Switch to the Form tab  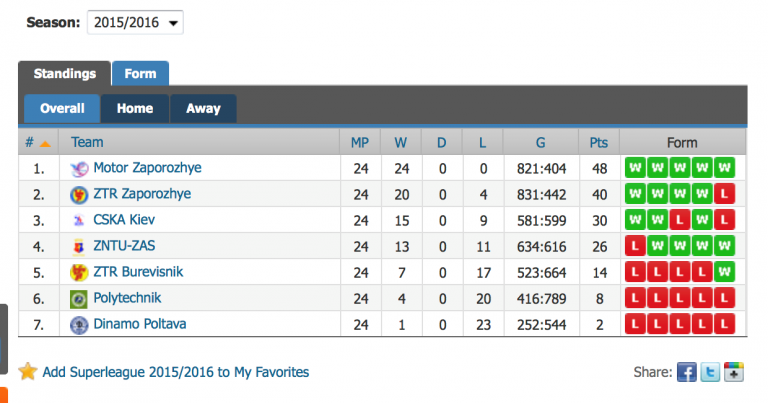pyautogui.click(x=140, y=74)
